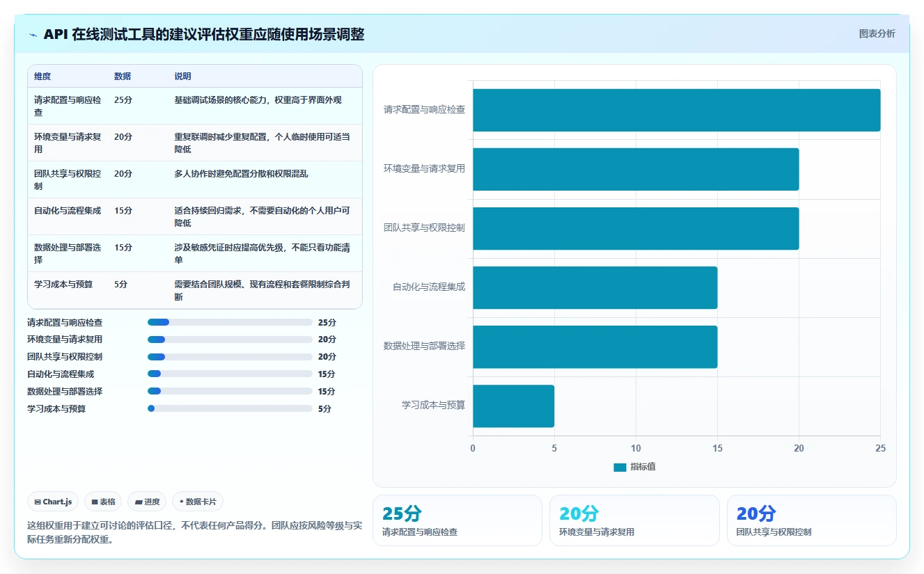Click the pulse icon beside the page title
This screenshot has height=574, width=924.
[x=33, y=35]
